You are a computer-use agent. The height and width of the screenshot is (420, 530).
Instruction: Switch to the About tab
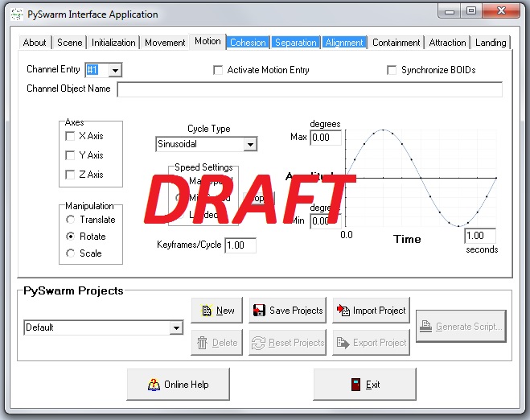(35, 43)
